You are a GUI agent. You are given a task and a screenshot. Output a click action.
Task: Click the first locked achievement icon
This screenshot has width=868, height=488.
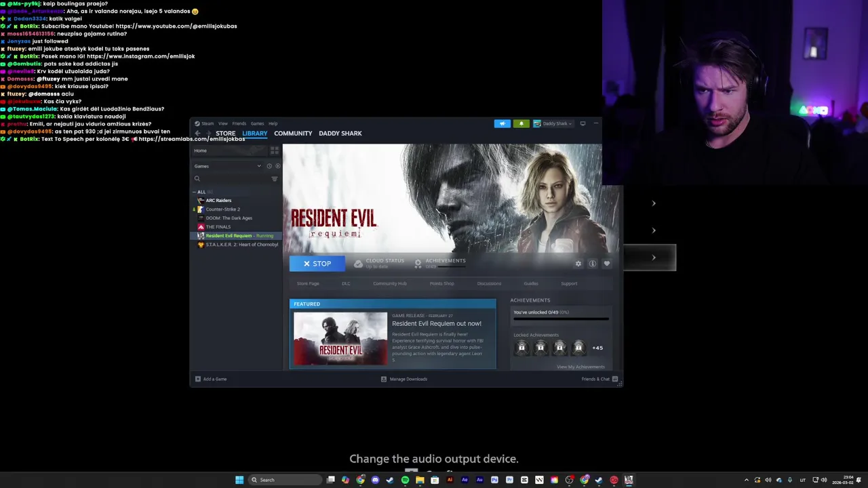click(521, 348)
